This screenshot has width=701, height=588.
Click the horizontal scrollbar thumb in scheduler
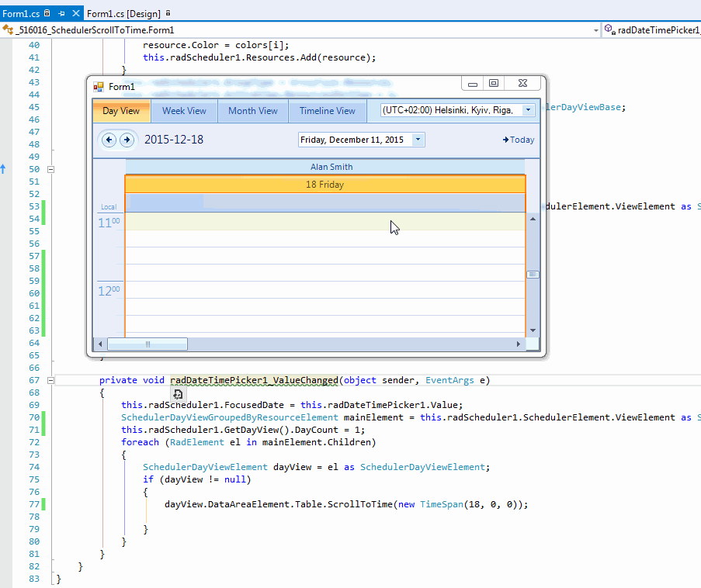tap(147, 344)
